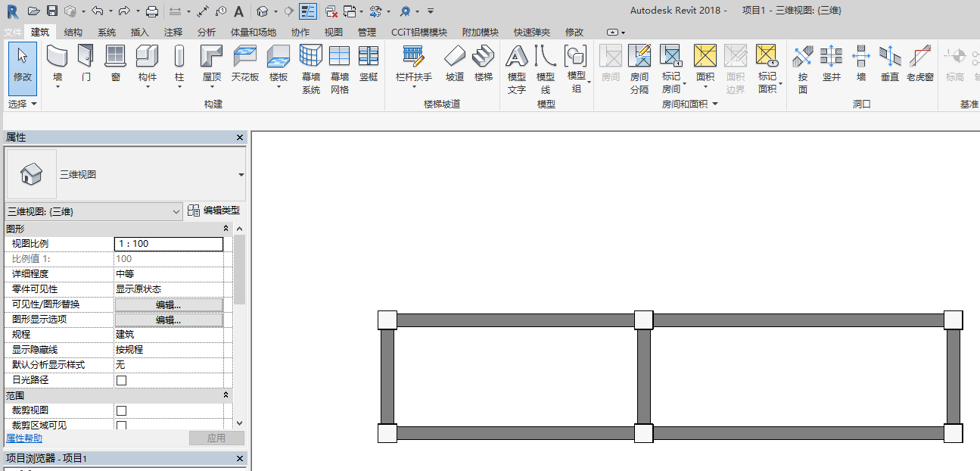Click the Wall opening (墙) tool

tap(861, 64)
